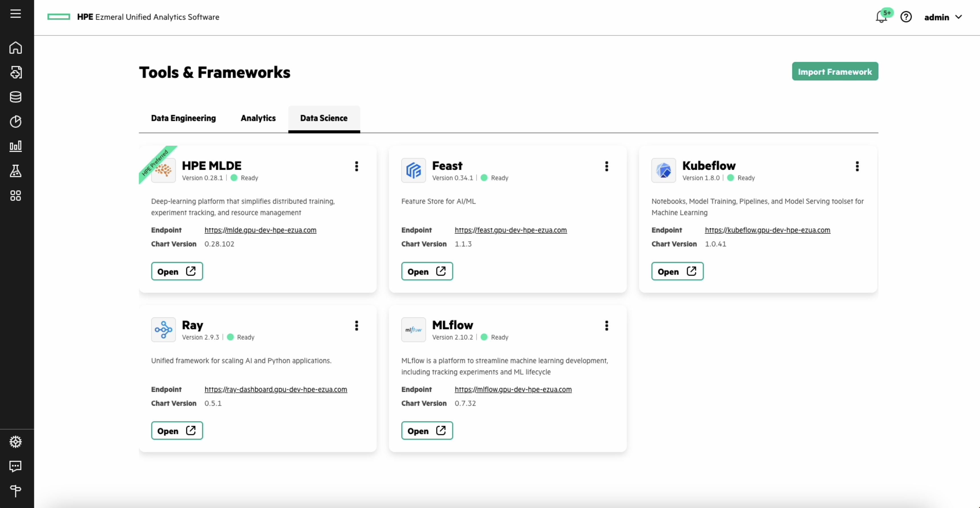Viewport: 980px width, 508px height.
Task: Open the document-sync sidebar icon below Home
Action: pos(16,72)
